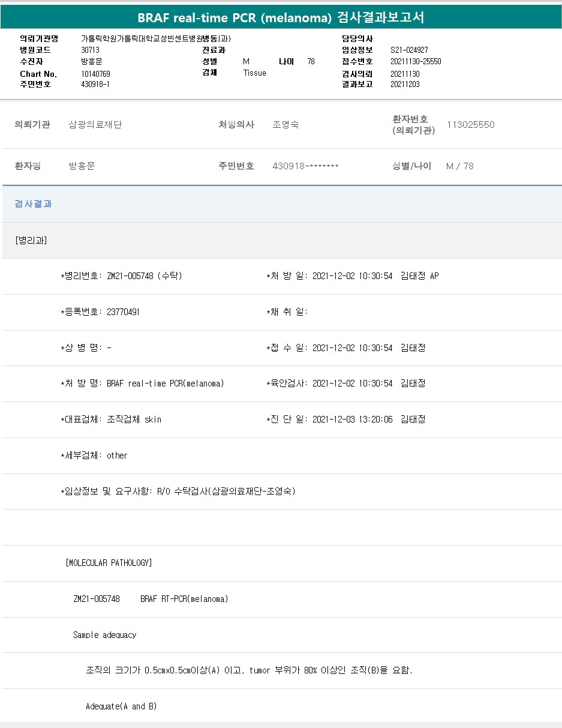562x728 pixels.
Task: Click the Sample adequacy label
Action: 105,635
